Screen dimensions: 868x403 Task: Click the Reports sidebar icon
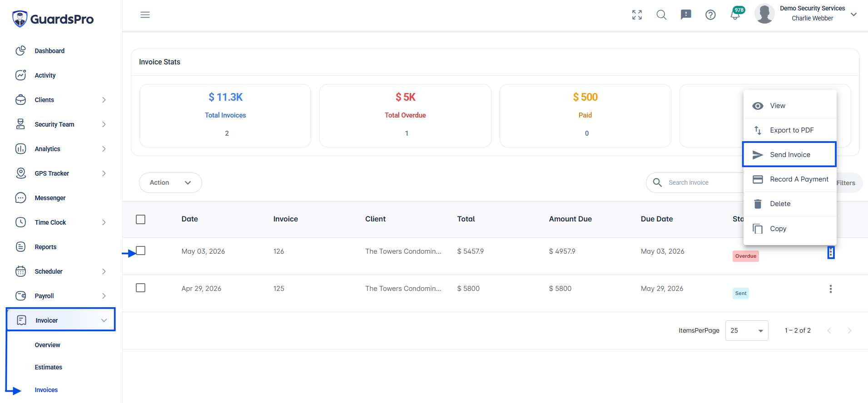click(20, 247)
